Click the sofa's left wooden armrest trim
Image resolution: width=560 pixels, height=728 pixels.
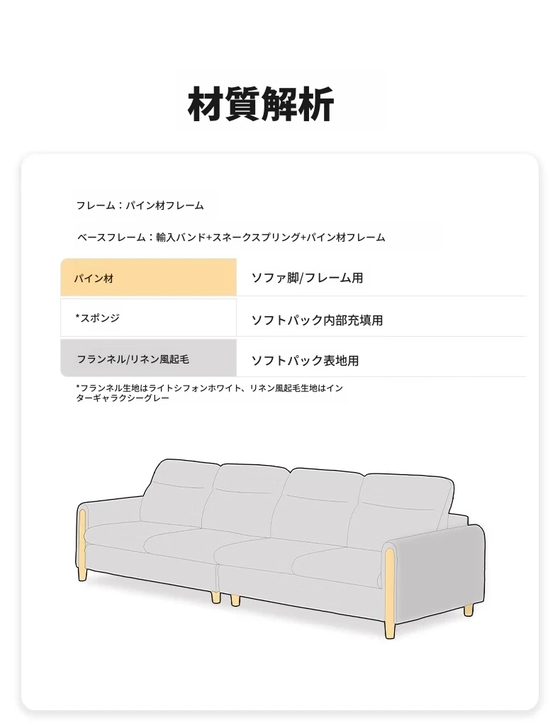(83, 543)
